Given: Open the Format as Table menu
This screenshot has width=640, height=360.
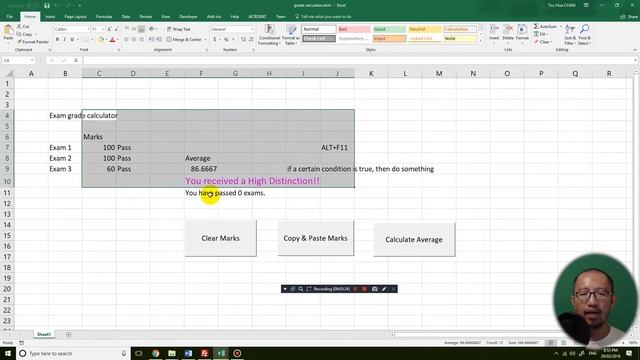Looking at the screenshot, I should pyautogui.click(x=291, y=35).
